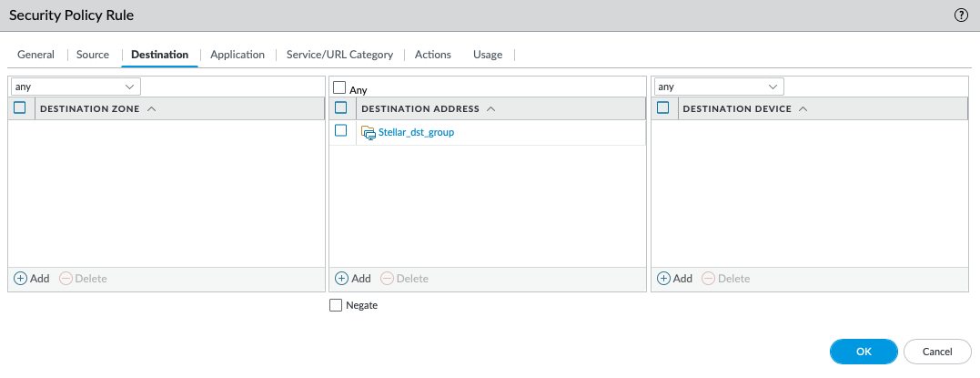Enable the Negate checkbox
Image resolution: width=980 pixels, height=378 pixels.
tap(336, 305)
